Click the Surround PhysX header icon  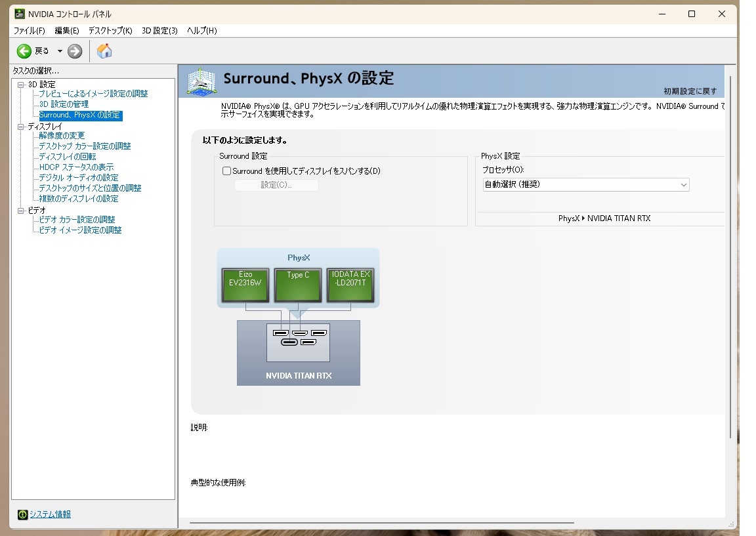point(201,82)
